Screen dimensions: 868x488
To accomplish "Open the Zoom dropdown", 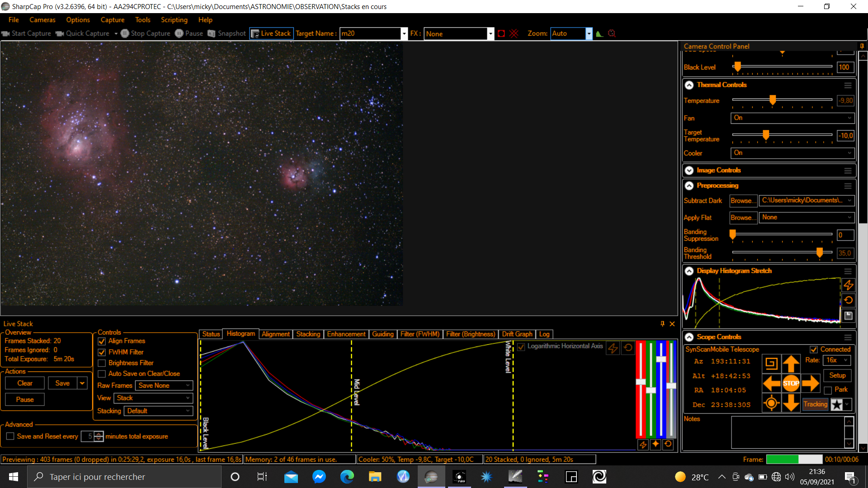I will [x=589, y=33].
